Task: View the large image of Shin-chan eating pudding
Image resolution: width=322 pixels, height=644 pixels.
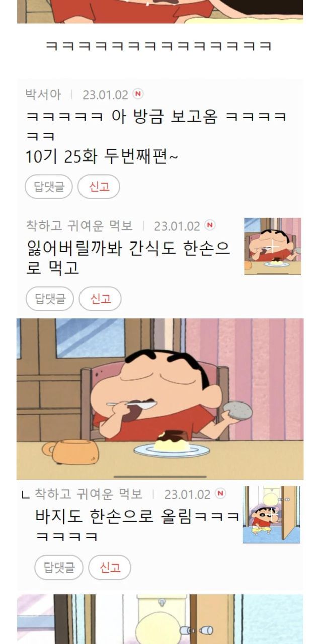Action: (160, 399)
